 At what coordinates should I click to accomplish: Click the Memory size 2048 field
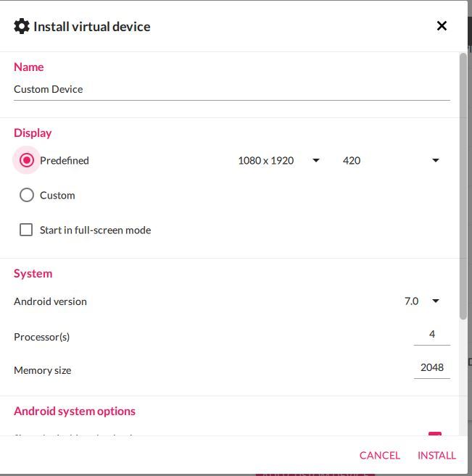coord(431,368)
